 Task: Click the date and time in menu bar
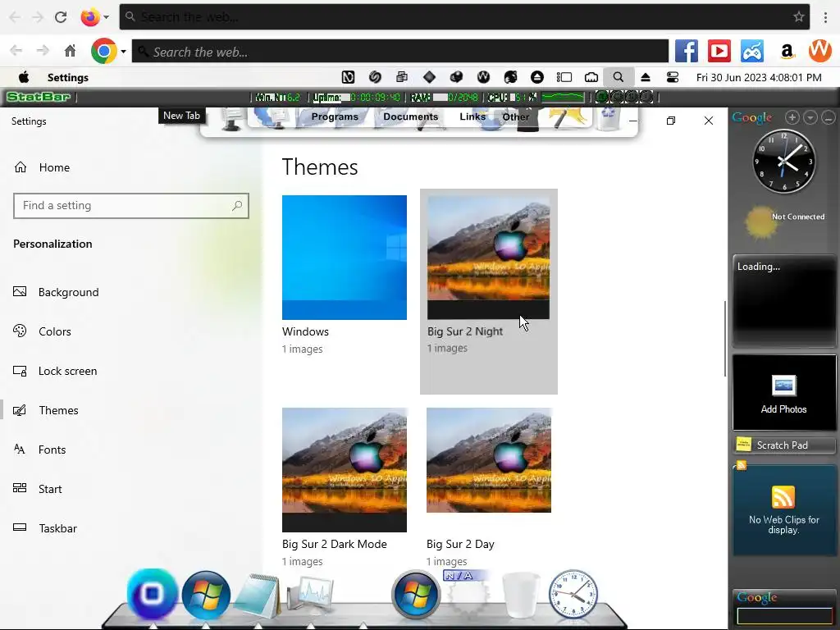[x=759, y=77]
